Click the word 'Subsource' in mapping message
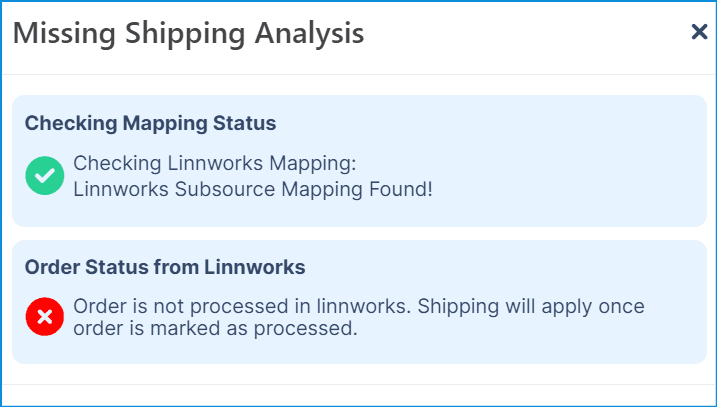Image resolution: width=717 pixels, height=407 pixels. pyautogui.click(x=225, y=189)
